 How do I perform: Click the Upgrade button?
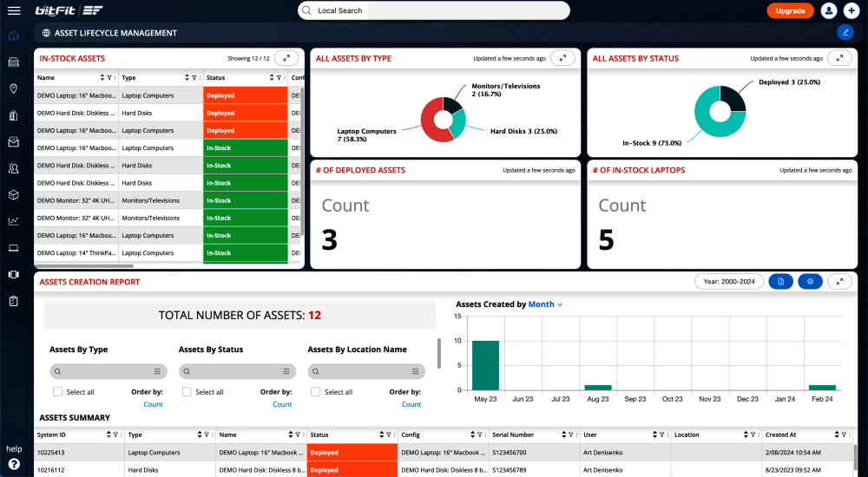click(790, 10)
